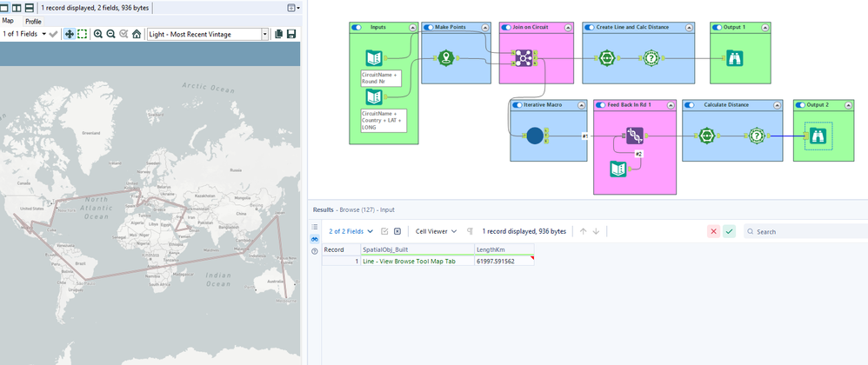Go to previous record with up arrow
This screenshot has height=365, width=868.
(x=583, y=231)
